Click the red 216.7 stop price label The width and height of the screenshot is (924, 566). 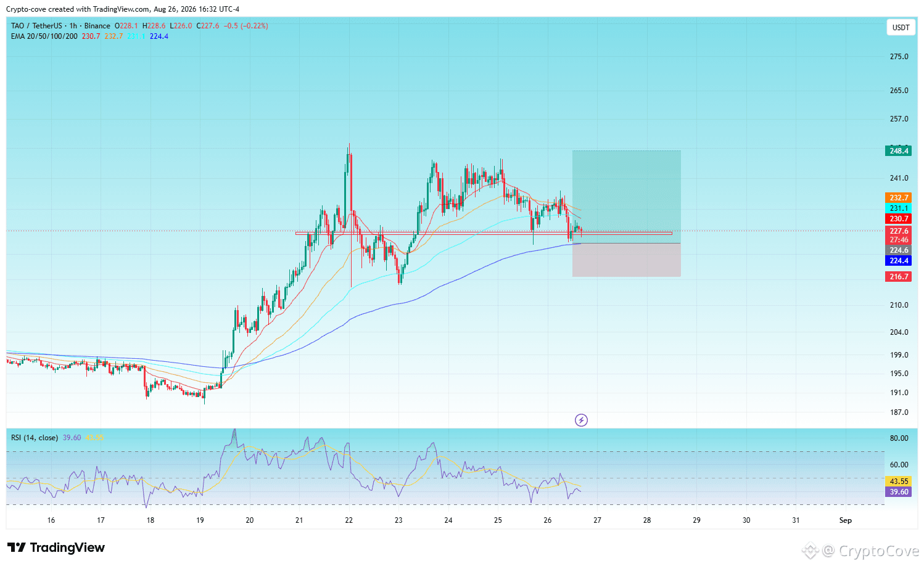tap(899, 277)
